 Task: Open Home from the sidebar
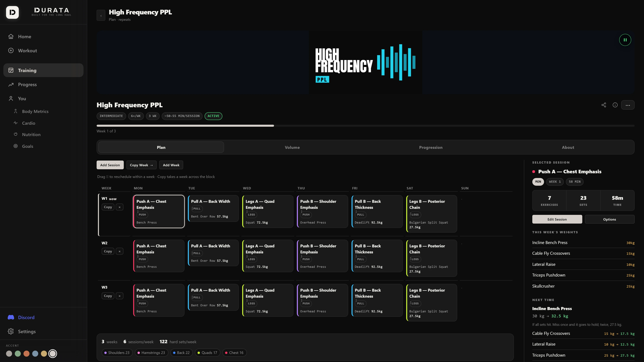click(43, 37)
